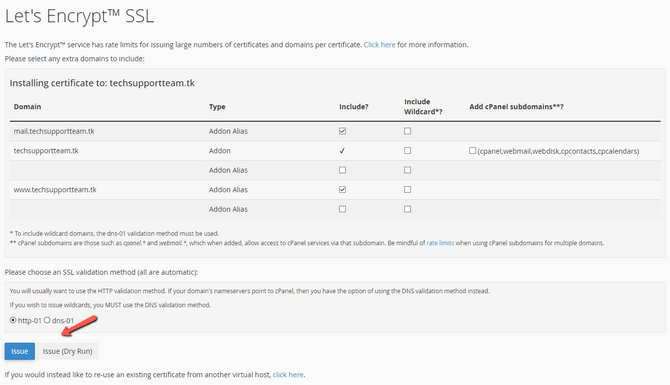Viewport: 670px width, 385px height.
Task: Enable wildcard for the last row Addon Alias
Action: (x=407, y=209)
